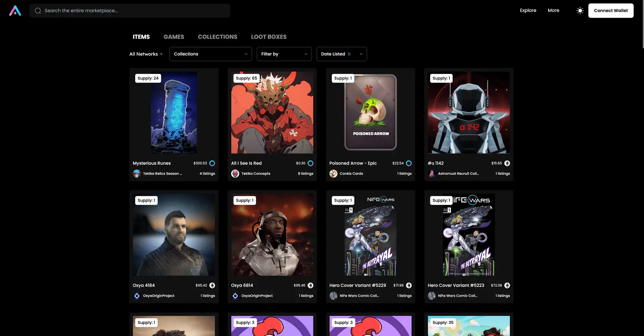The height and width of the screenshot is (336, 644).
Task: Open the Explore link in header
Action: pyautogui.click(x=528, y=10)
